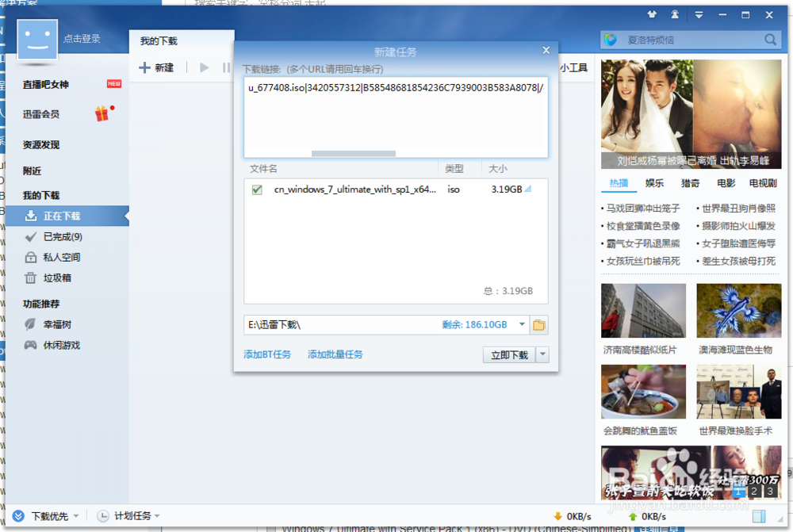Click the user avatar icon
The height and width of the screenshot is (532, 793).
point(37,40)
